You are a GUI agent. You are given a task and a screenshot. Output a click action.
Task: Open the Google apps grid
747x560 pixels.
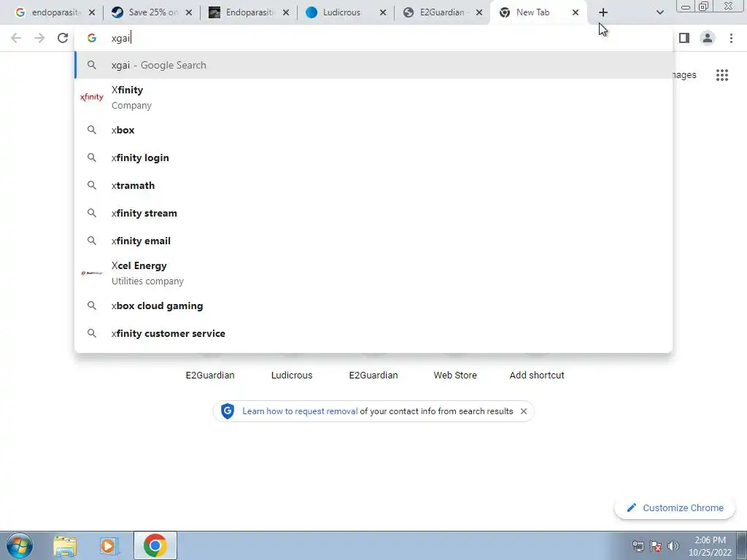(x=722, y=75)
